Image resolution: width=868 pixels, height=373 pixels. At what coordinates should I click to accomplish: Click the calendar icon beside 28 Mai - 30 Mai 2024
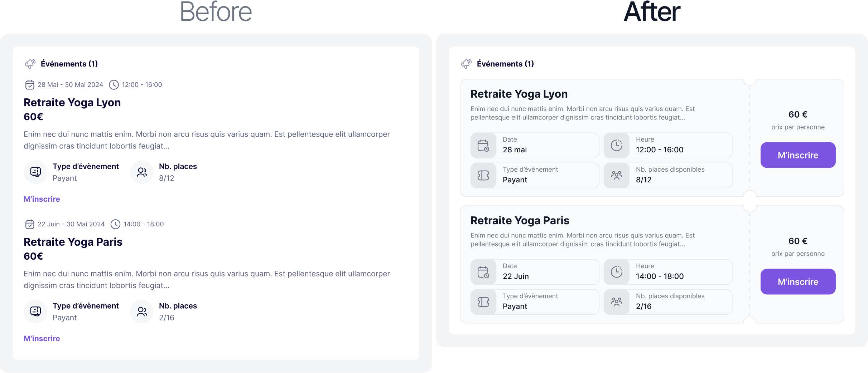[30, 85]
